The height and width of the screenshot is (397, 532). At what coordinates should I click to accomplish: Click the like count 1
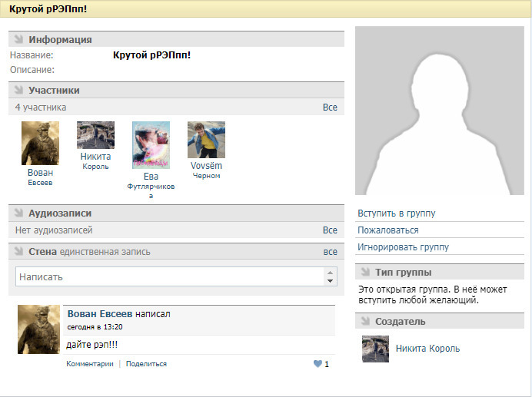point(327,364)
